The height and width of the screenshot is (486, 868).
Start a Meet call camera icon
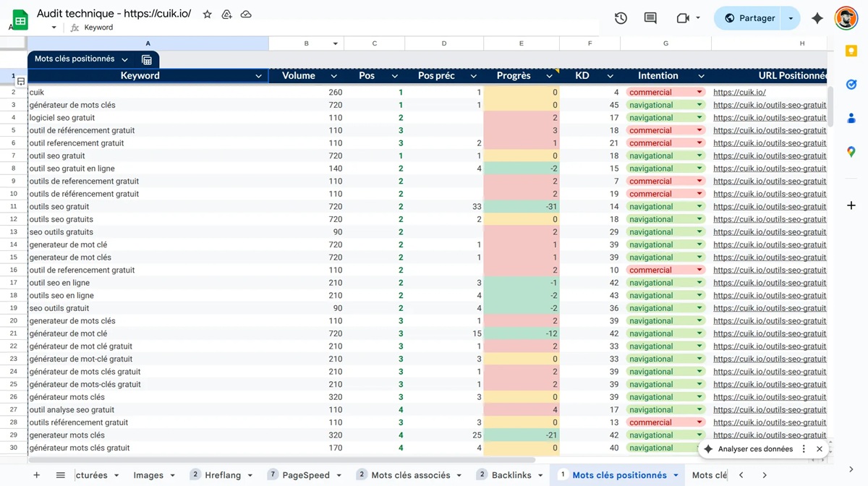(x=683, y=18)
